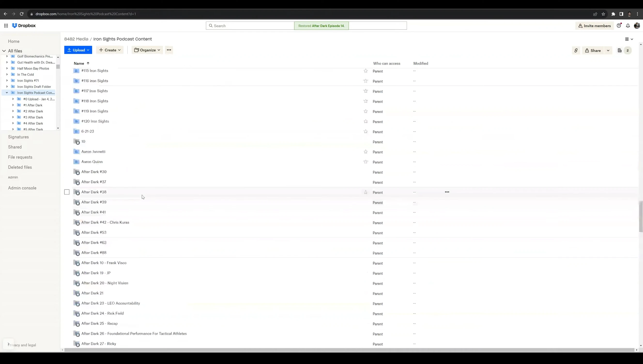The width and height of the screenshot is (643, 364).
Task: Open the help question mark icon
Action: [619, 25]
